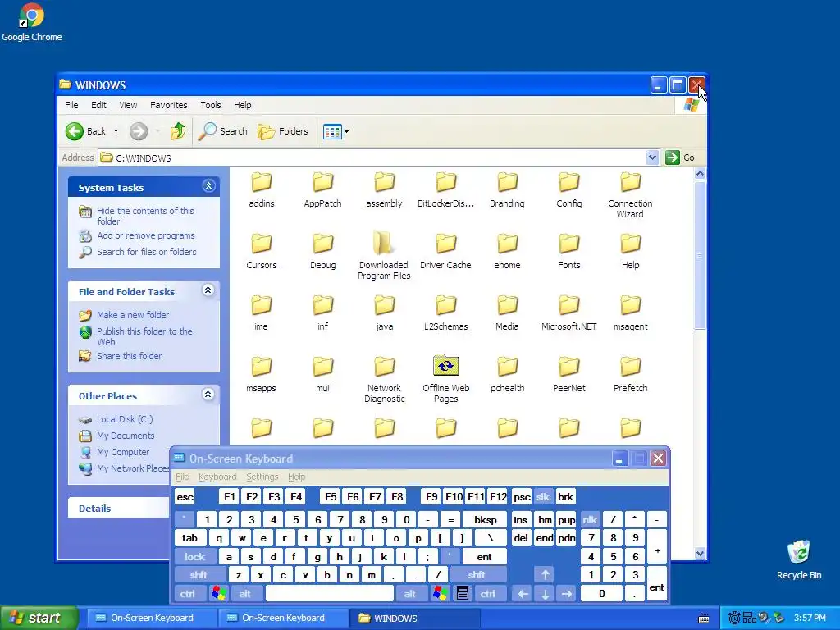The width and height of the screenshot is (840, 630).
Task: Click Make a new folder link
Action: 133,315
